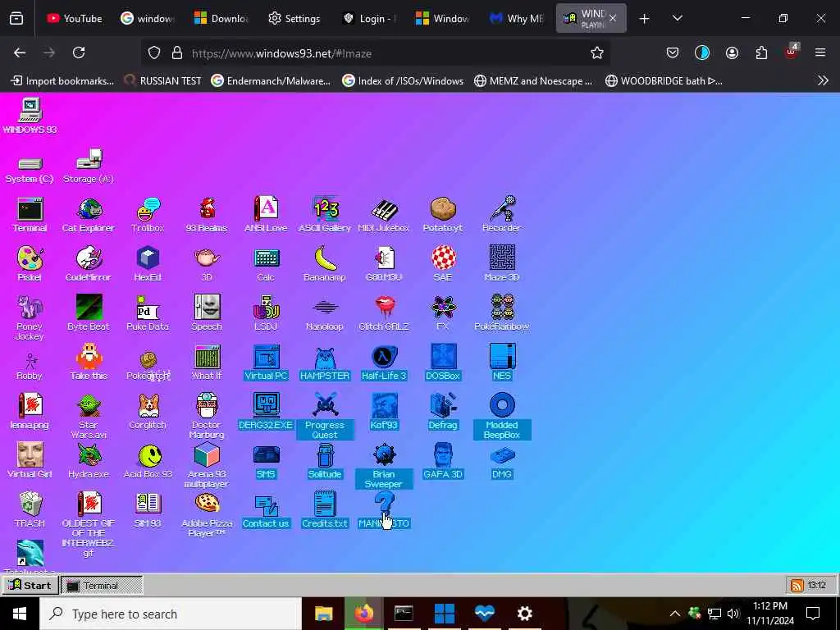
Task: Open Progress Quest crossed swords icon
Action: pos(325,416)
